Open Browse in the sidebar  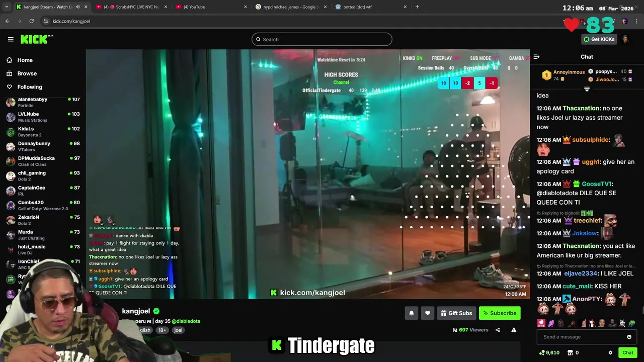(x=22, y=73)
